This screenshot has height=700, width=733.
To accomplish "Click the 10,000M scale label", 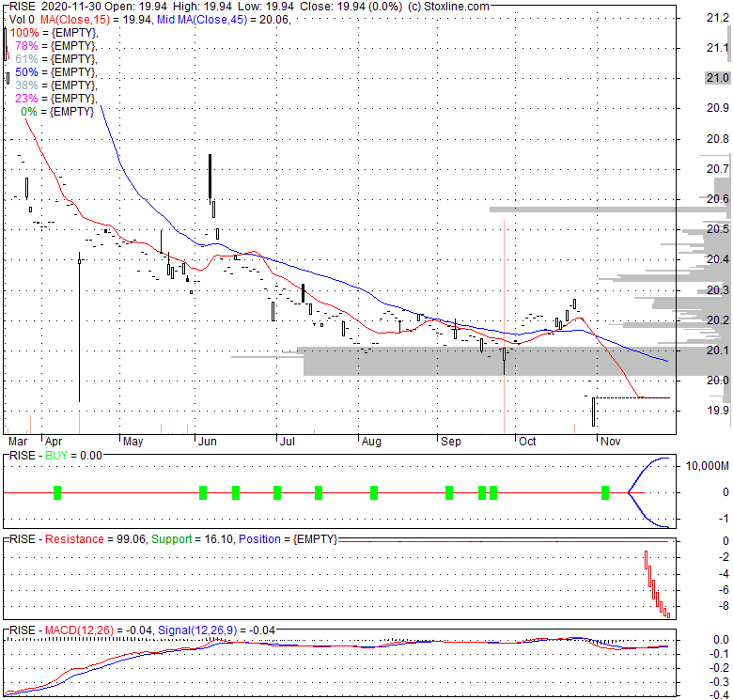I will click(708, 466).
